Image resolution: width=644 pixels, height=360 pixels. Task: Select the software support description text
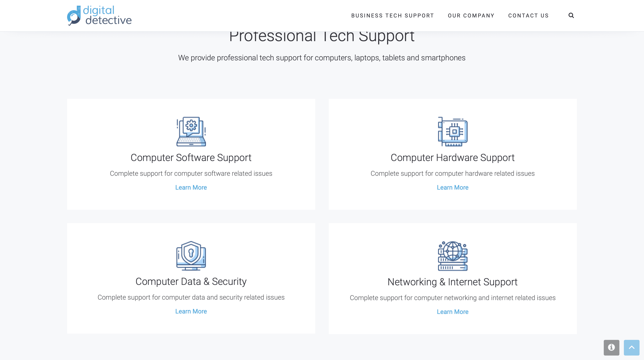click(x=191, y=174)
